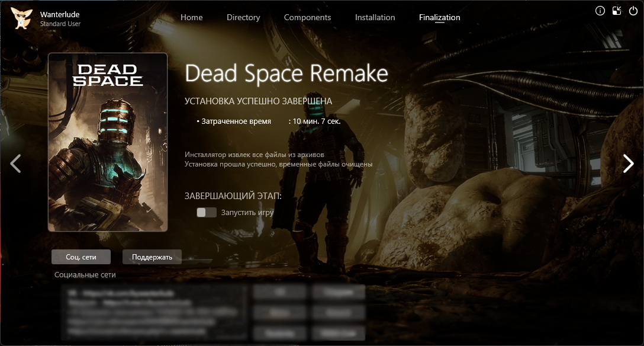Switch to the Home tab

191,17
